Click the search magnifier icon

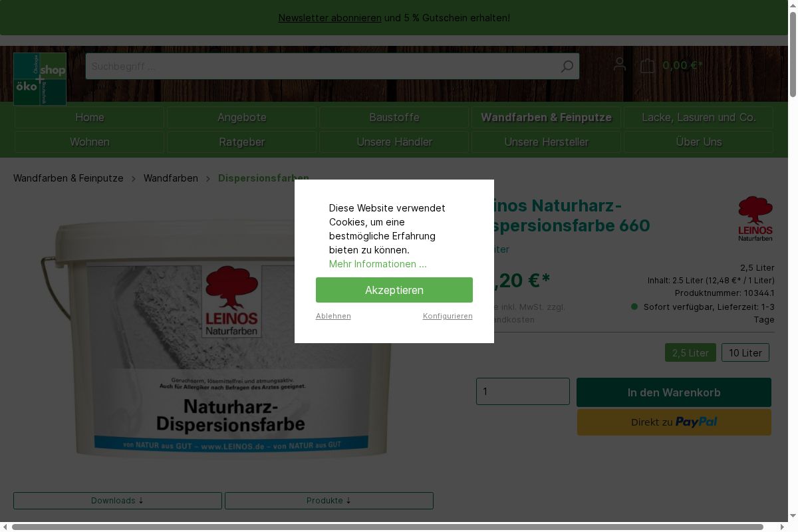pyautogui.click(x=567, y=66)
